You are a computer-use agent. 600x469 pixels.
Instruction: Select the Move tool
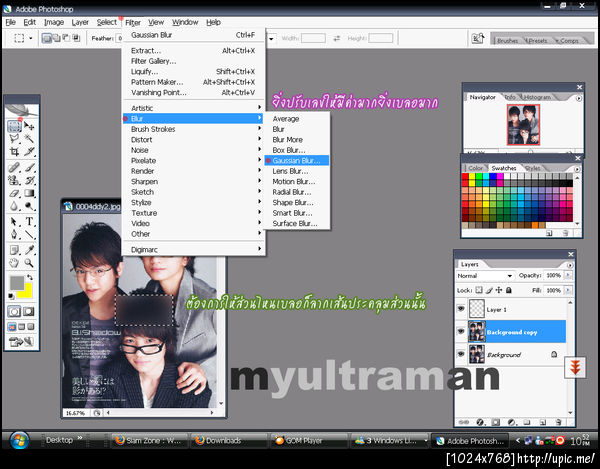pyautogui.click(x=29, y=126)
